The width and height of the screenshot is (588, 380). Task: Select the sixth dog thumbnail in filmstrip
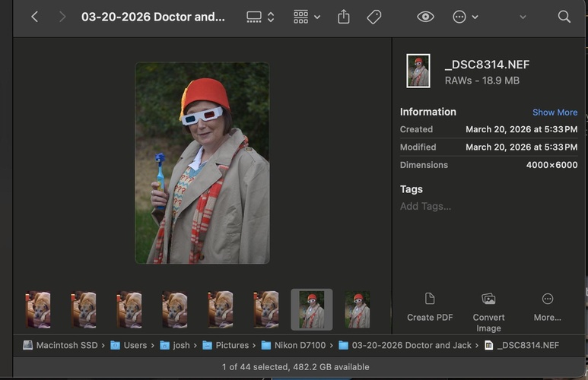266,310
